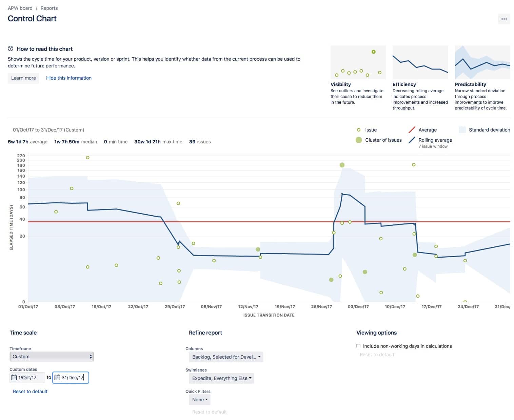This screenshot has width=514, height=420.
Task: Open the Quick Filters None dropdown
Action: [x=200, y=400]
